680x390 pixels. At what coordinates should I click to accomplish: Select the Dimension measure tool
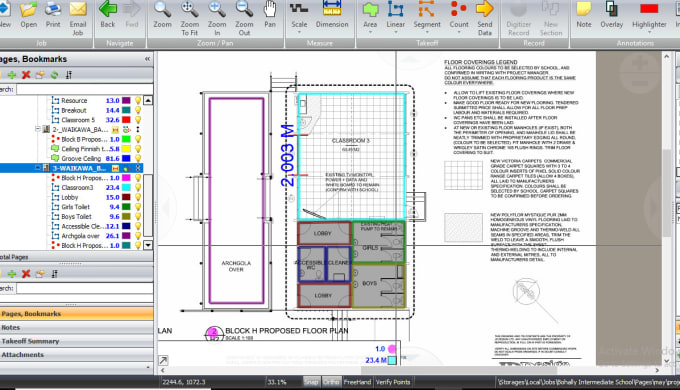point(332,15)
